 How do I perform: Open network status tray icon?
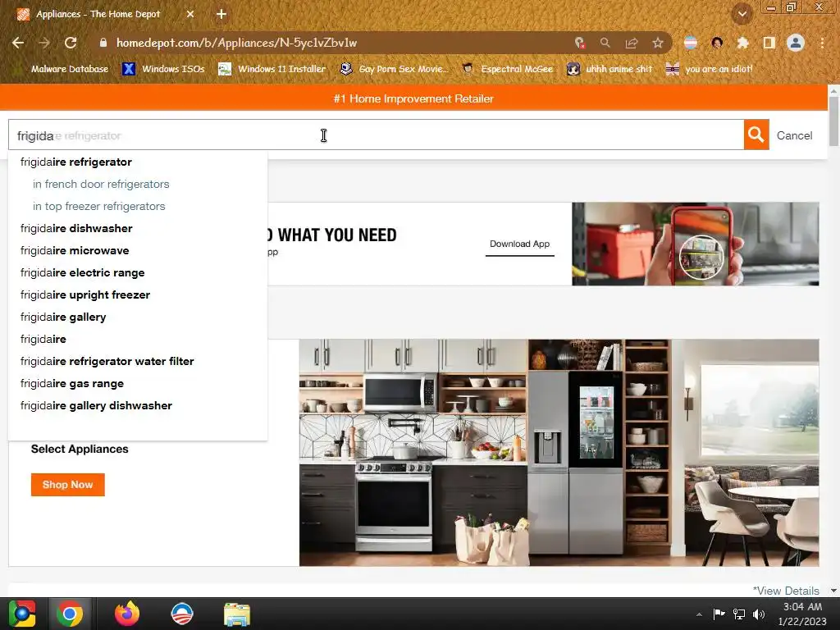[739, 614]
